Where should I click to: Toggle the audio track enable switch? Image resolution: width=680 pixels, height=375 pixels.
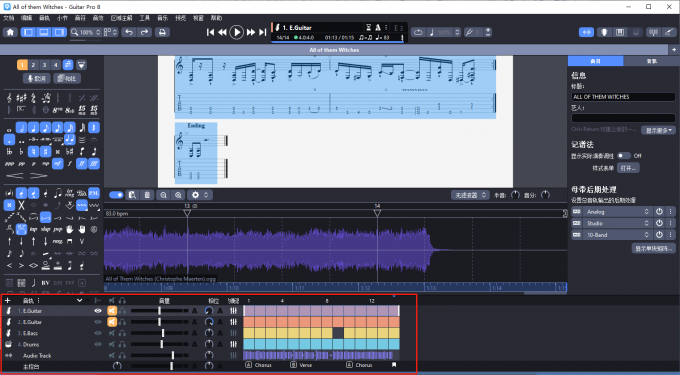click(116, 195)
